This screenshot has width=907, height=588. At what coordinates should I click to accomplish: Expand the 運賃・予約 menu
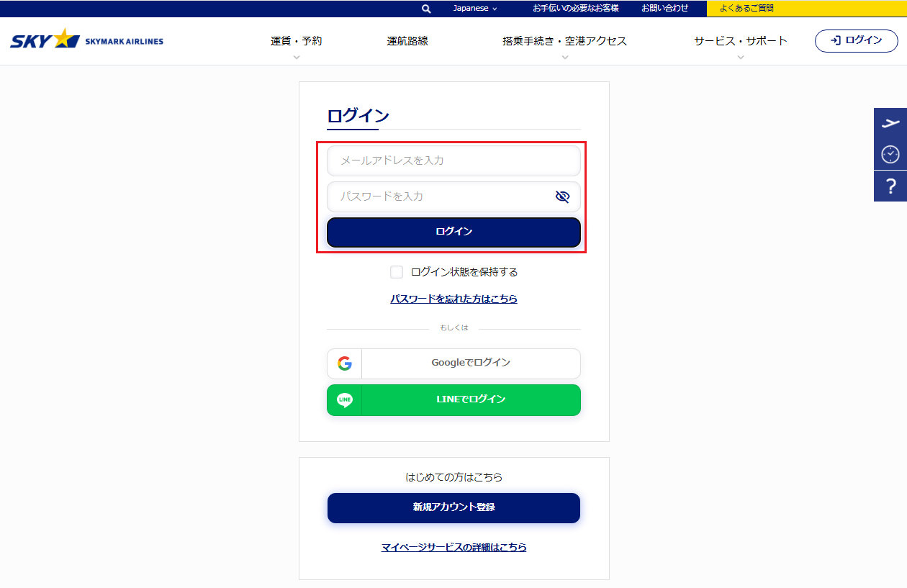(296, 42)
